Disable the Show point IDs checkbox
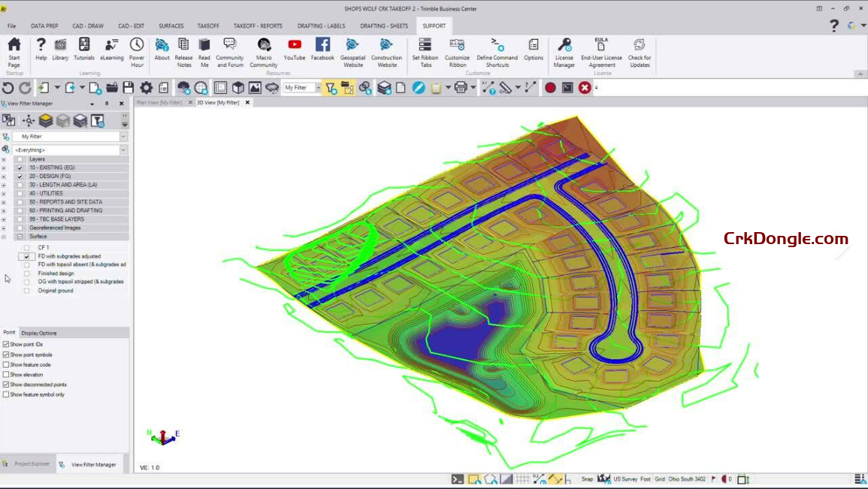 point(5,345)
